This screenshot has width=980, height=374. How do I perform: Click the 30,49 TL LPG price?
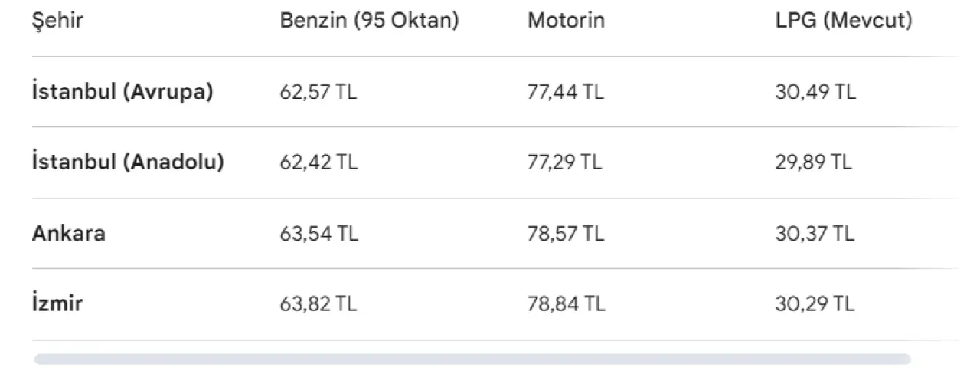(x=815, y=92)
